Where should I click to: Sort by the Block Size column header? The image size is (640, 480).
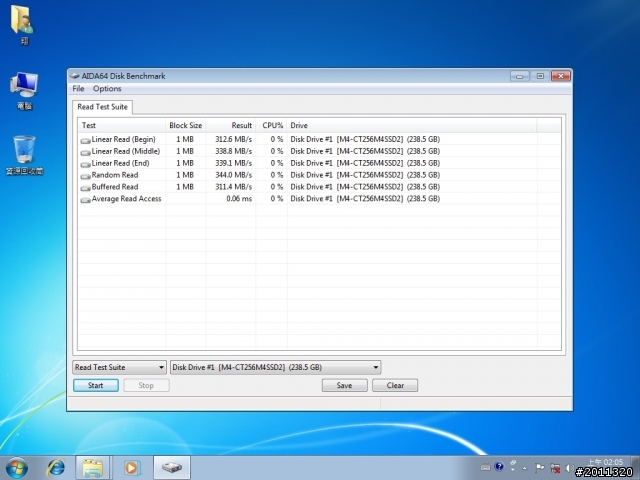click(x=185, y=125)
